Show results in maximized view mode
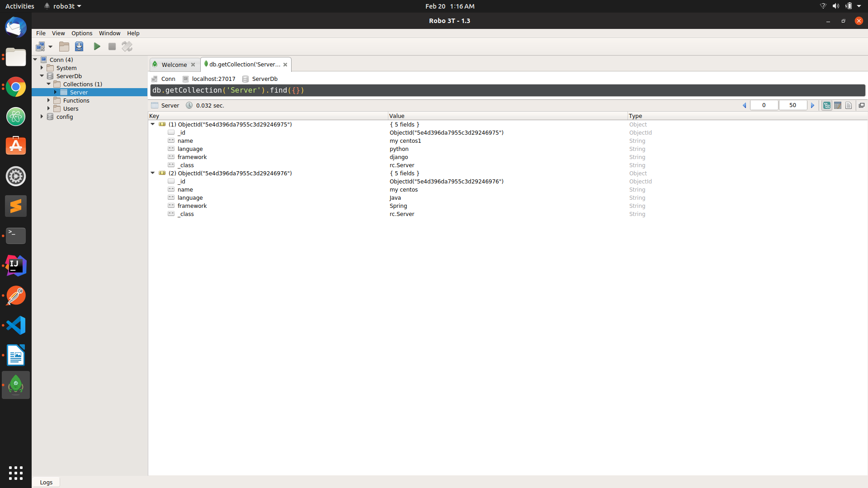The width and height of the screenshot is (868, 488). pyautogui.click(x=862, y=105)
